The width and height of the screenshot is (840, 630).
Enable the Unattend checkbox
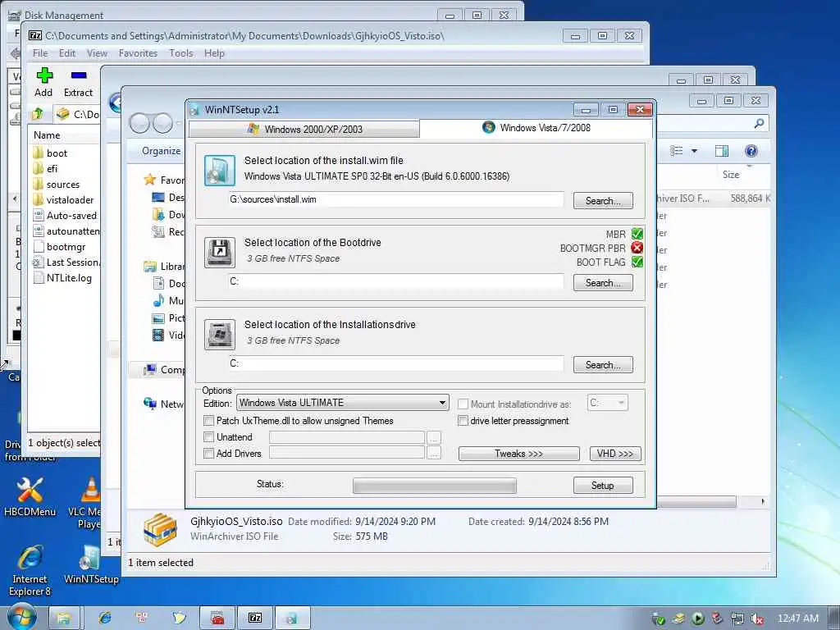click(209, 437)
